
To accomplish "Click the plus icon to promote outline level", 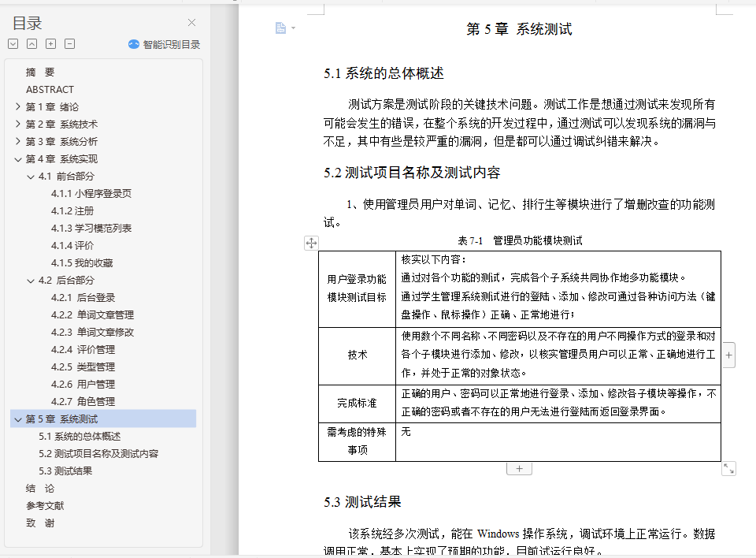I will [50, 44].
